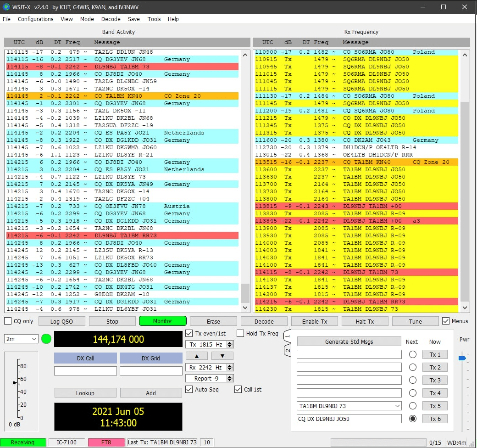Open the File menu

pos(6,19)
